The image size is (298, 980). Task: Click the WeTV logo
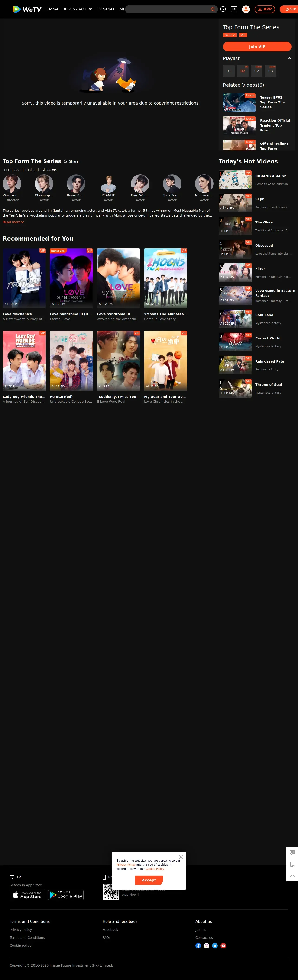[27, 9]
